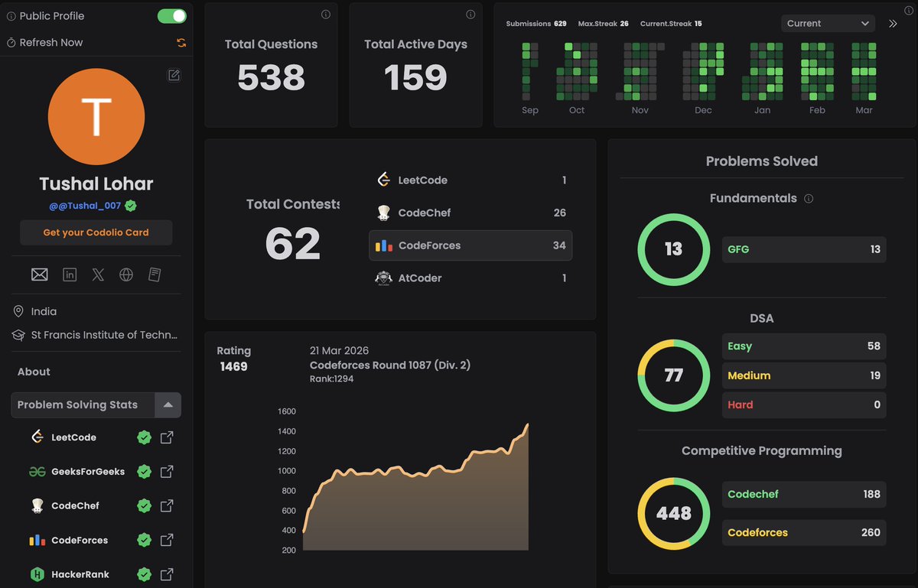
Task: Open the LinkedIn profile icon
Action: point(70,275)
